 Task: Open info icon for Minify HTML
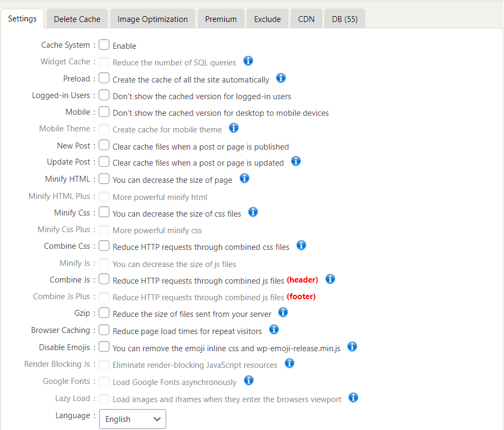(x=244, y=179)
